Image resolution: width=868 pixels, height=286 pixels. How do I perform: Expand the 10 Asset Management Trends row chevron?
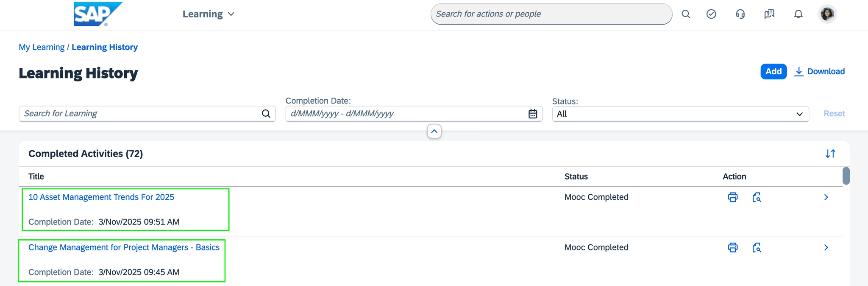pos(826,197)
